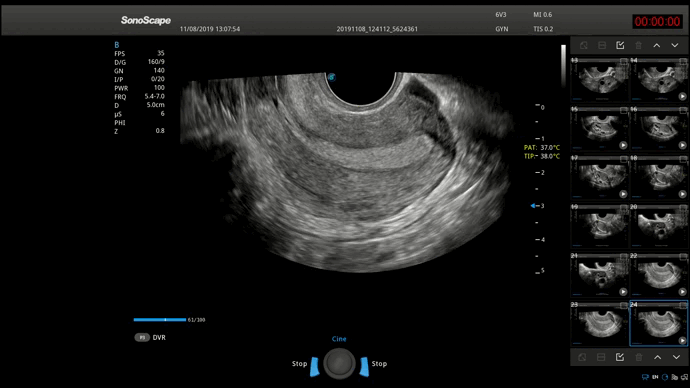Screen dimensions: 690x388
Task: Click the circular status icon in the tray
Action: [665, 377]
